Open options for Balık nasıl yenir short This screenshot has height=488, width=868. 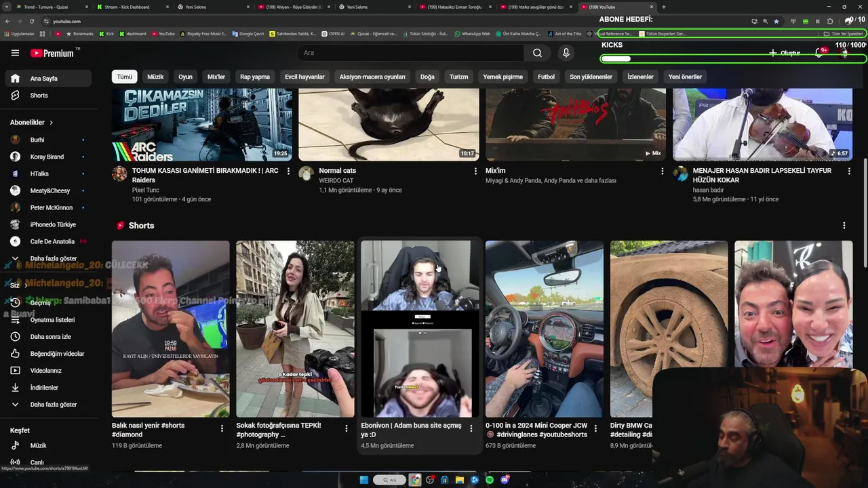222,428
